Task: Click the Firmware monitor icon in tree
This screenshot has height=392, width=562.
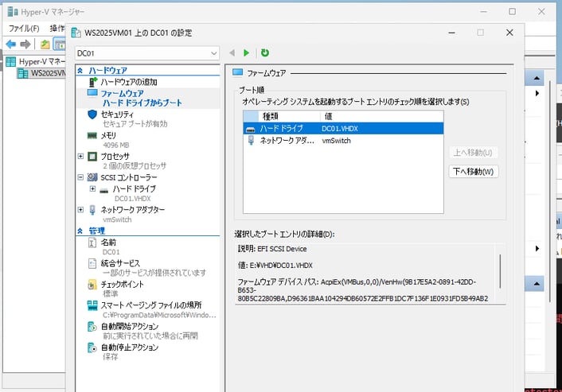Action: (x=92, y=93)
